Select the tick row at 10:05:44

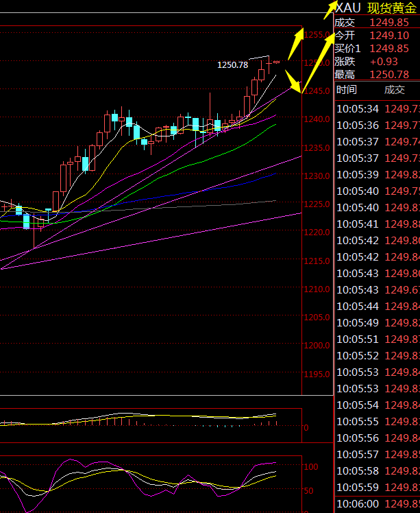pyautogui.click(x=378, y=307)
